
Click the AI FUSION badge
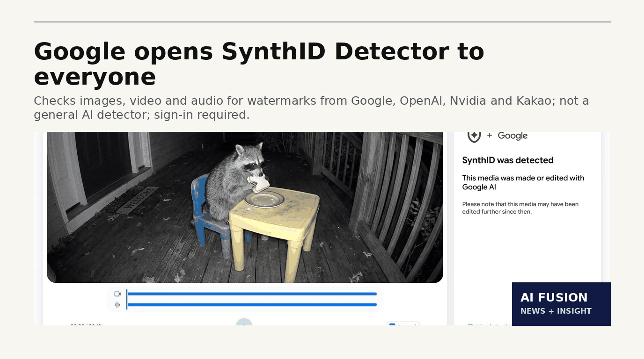click(x=561, y=304)
